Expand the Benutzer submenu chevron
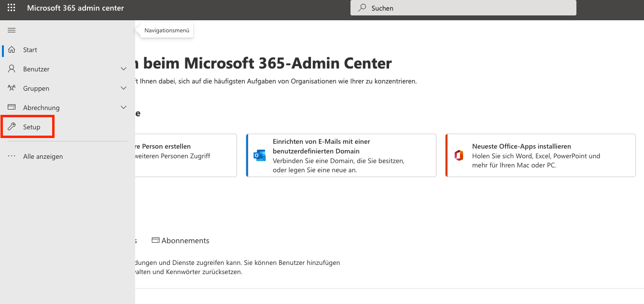The image size is (644, 304). (124, 69)
